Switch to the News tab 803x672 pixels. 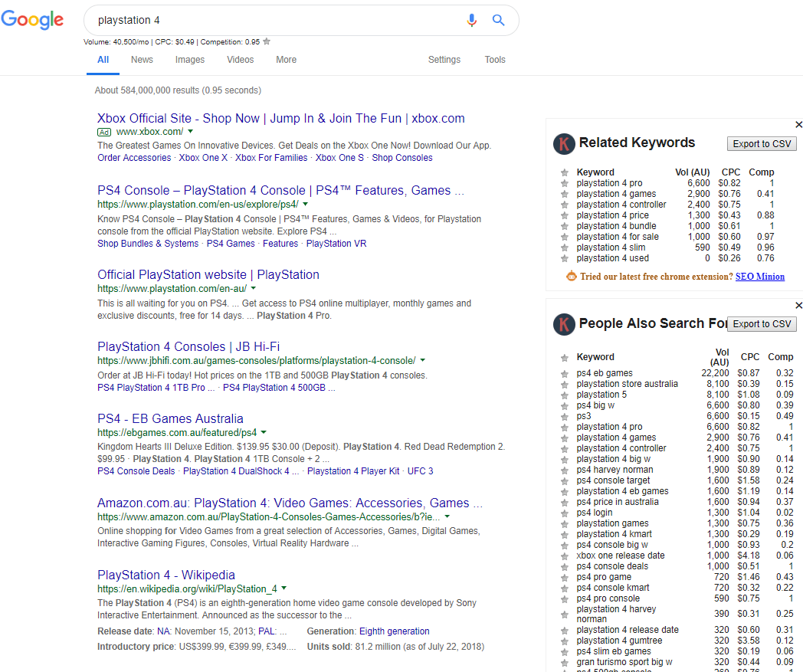(142, 60)
